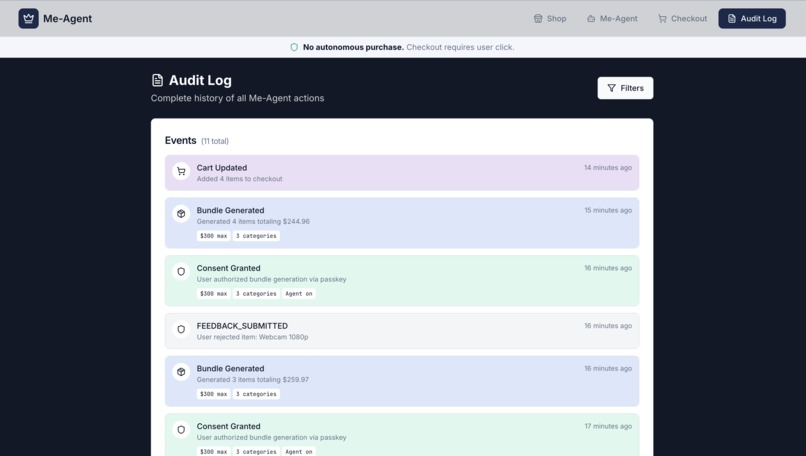
Task: Click the shield icon on FEEDBACK_SUBMITTED
Action: 181,329
